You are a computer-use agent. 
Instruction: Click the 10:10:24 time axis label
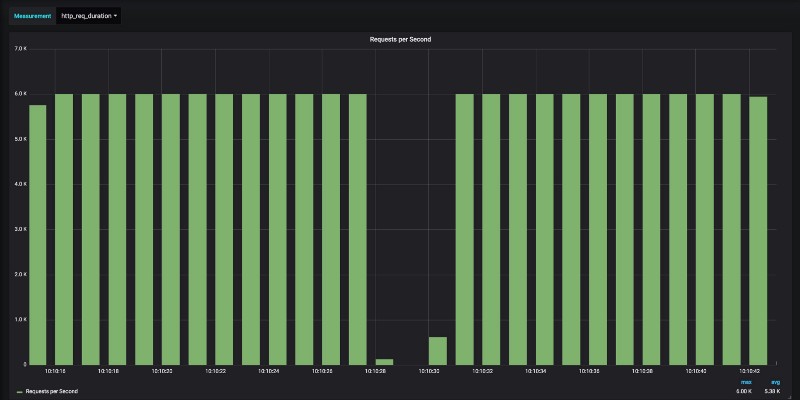pyautogui.click(x=268, y=371)
